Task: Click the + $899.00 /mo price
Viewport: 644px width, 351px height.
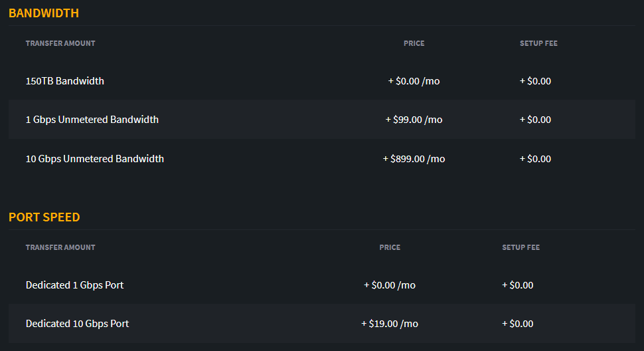Action: [414, 159]
